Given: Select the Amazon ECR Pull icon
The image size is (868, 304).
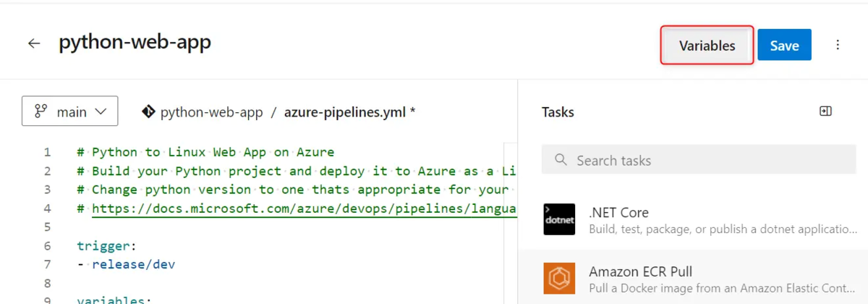Looking at the screenshot, I should tap(559, 279).
